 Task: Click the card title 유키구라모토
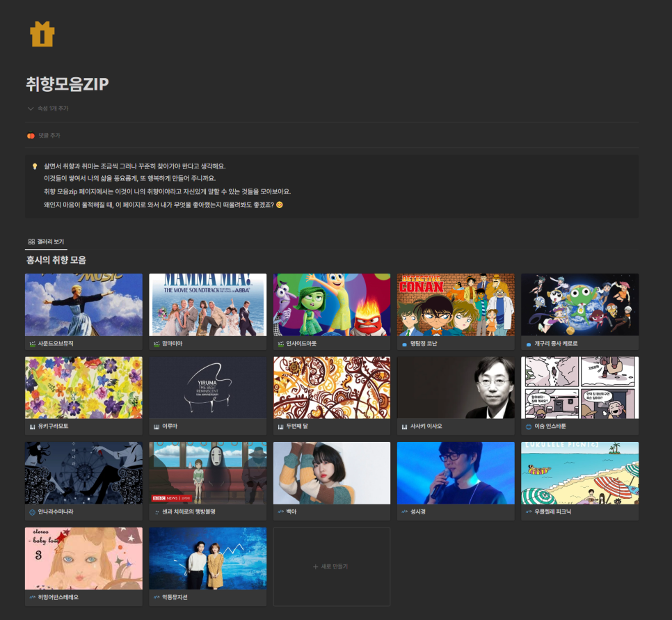[x=53, y=427]
